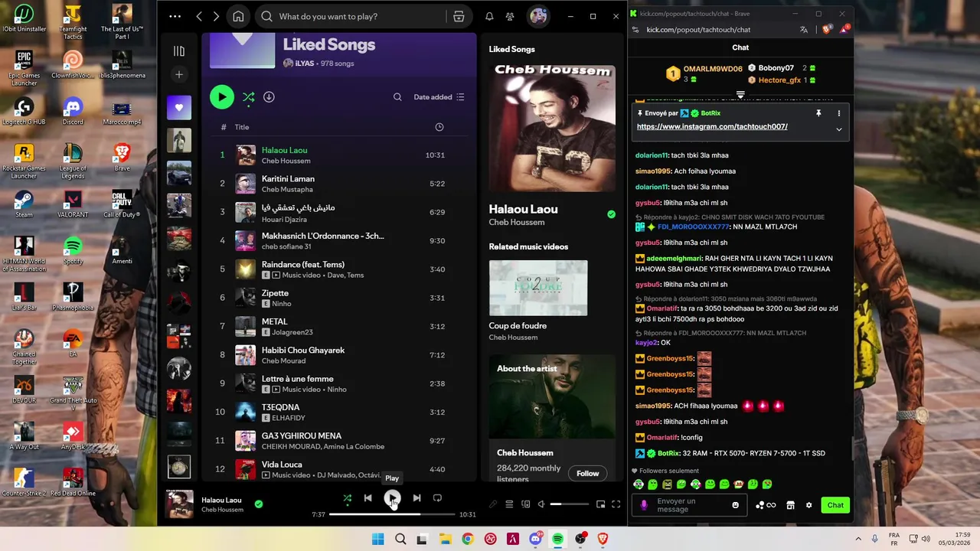Open Browse from the search bar
Viewport: 980px width, 551px height.
[459, 16]
